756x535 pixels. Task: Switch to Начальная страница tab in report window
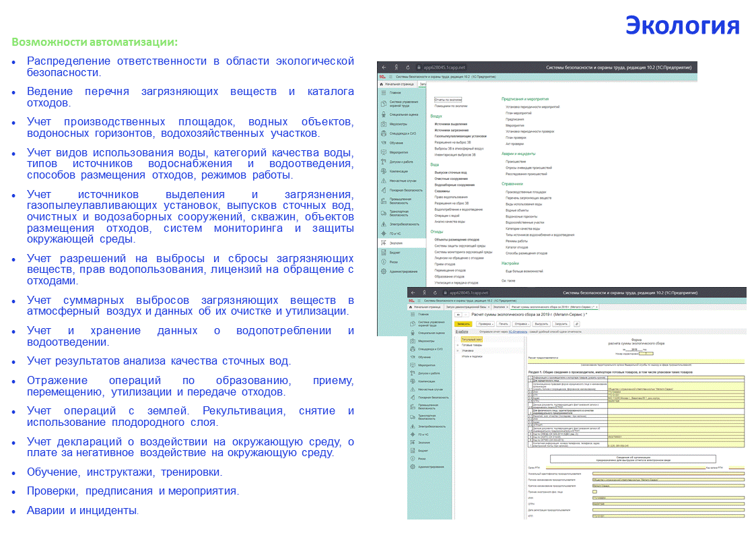425,307
